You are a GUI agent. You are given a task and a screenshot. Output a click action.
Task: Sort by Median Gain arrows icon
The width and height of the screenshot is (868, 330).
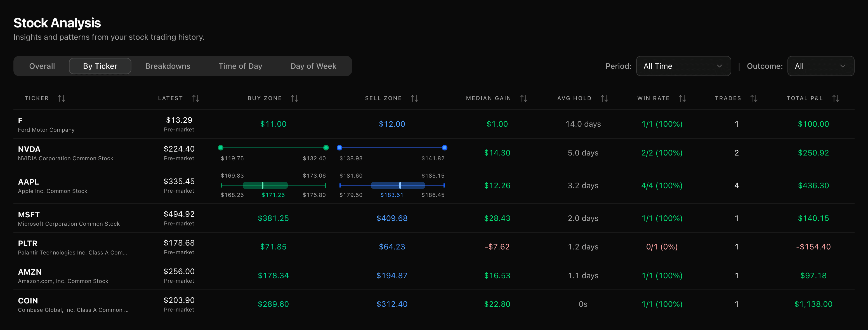[524, 98]
